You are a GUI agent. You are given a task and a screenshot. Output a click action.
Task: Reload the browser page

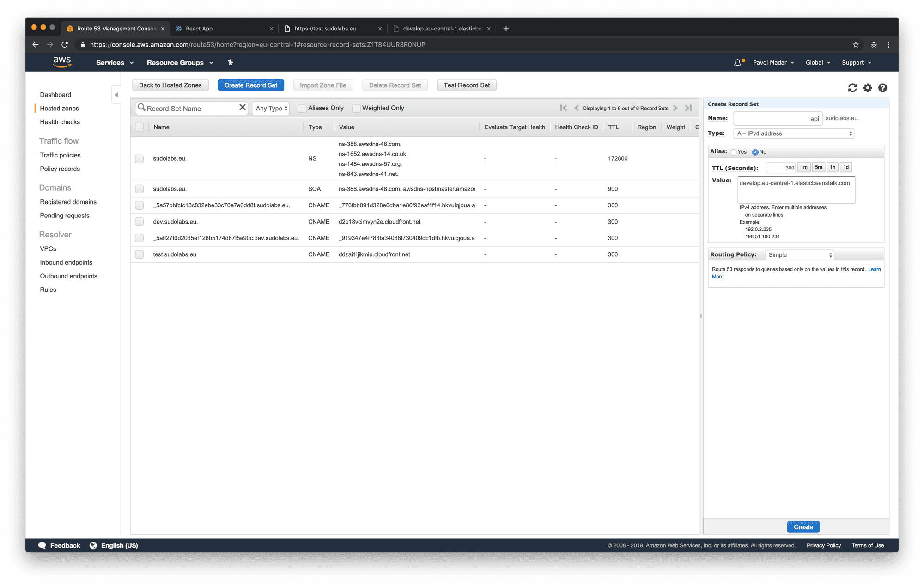pos(65,45)
